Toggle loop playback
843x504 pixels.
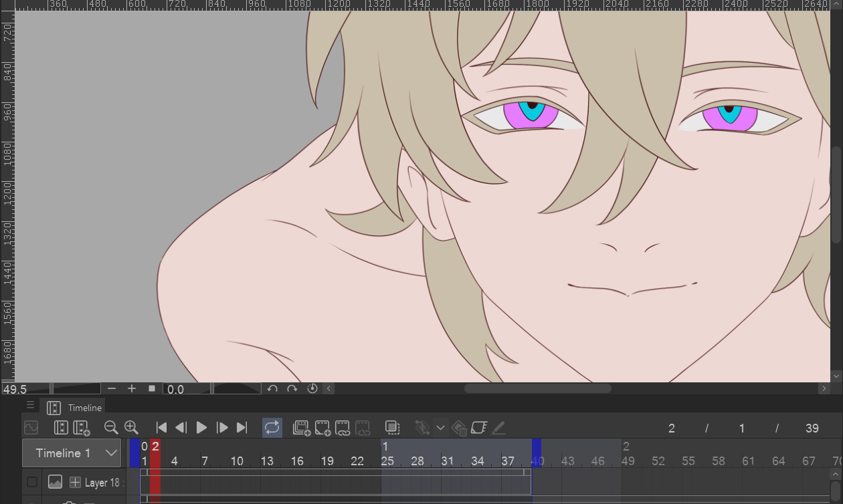pyautogui.click(x=272, y=428)
